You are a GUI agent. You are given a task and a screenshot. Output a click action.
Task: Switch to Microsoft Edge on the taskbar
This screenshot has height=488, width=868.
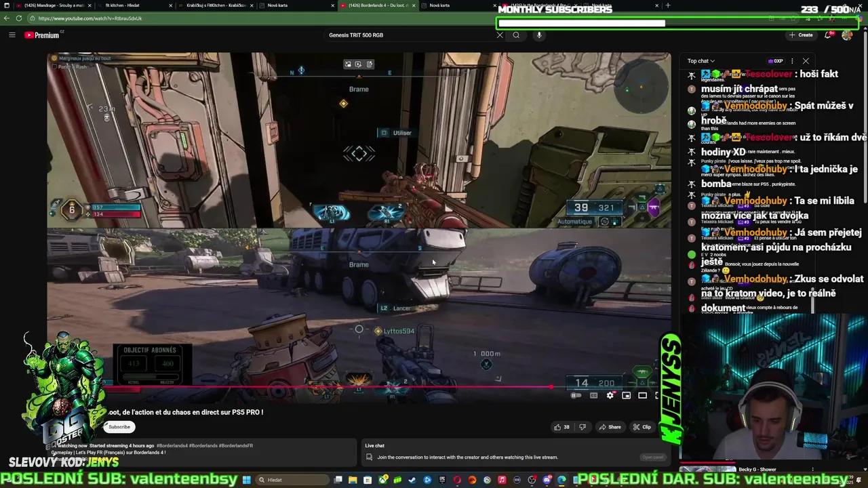[561, 480]
